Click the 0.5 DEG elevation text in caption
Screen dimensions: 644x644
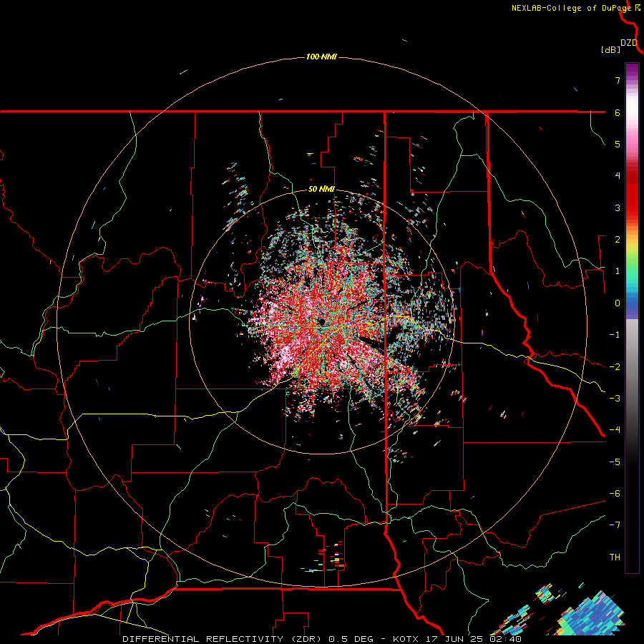(x=351, y=639)
